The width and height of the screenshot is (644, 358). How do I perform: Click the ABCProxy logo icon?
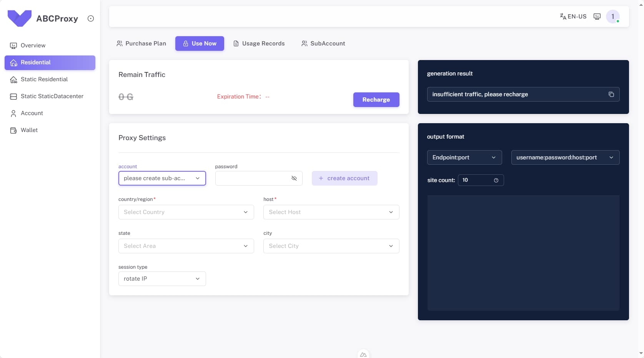pos(20,18)
